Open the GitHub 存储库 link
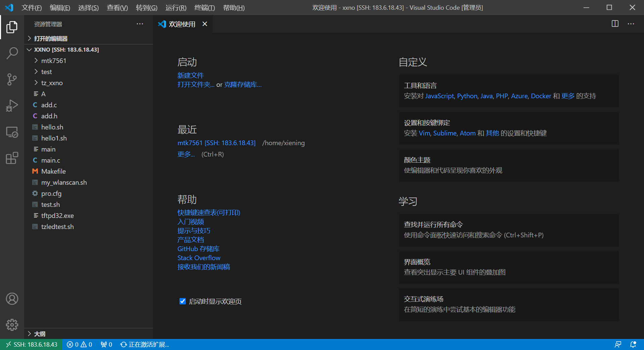 tap(198, 249)
